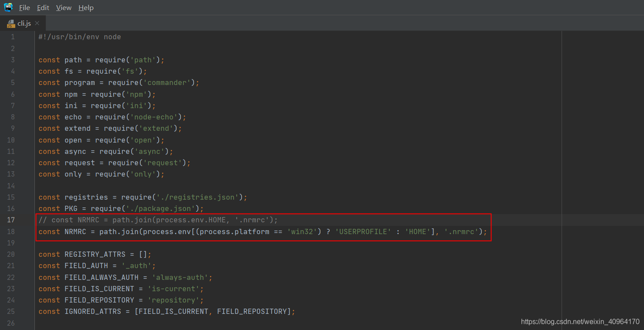This screenshot has height=330, width=644.
Task: Click REGISTRY_ATTRS identifier on line 20
Action: coord(95,254)
